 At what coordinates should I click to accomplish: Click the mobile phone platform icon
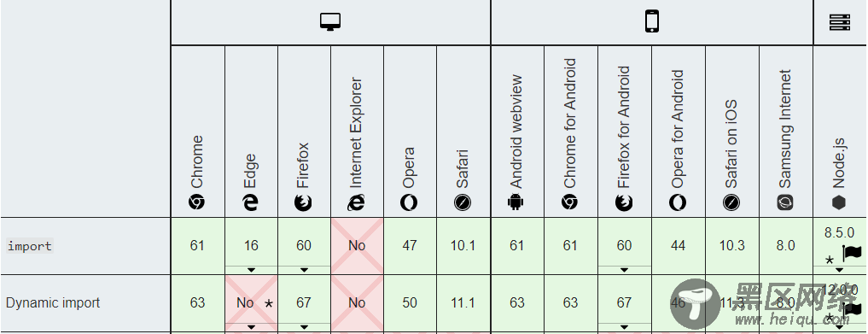(652, 21)
